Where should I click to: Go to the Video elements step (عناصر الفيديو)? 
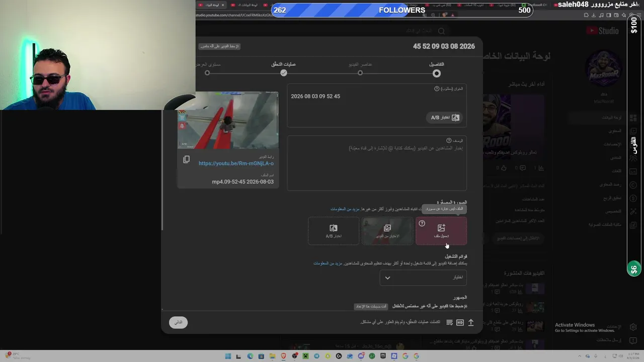pos(360,69)
